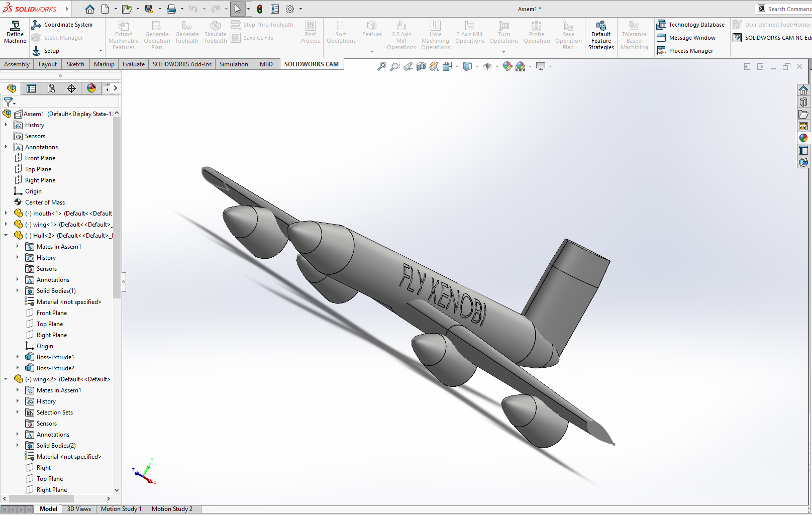The height and width of the screenshot is (515, 812).
Task: Open the ConfigurationManager panel tab
Action: [51, 88]
